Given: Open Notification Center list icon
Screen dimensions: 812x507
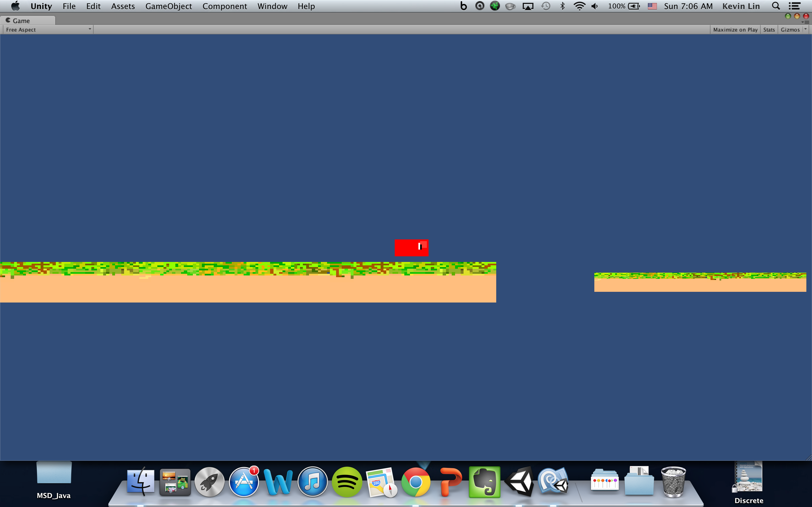Looking at the screenshot, I should point(794,6).
